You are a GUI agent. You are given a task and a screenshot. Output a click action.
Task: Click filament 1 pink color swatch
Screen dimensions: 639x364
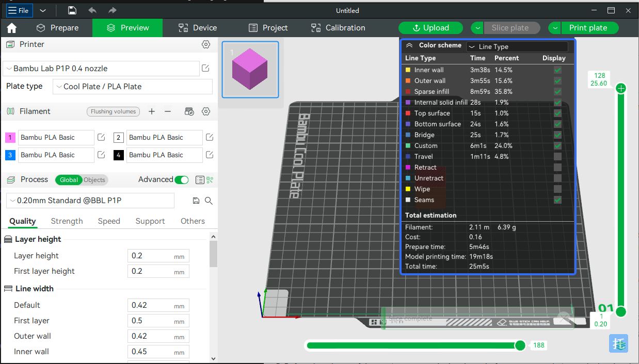coord(10,138)
